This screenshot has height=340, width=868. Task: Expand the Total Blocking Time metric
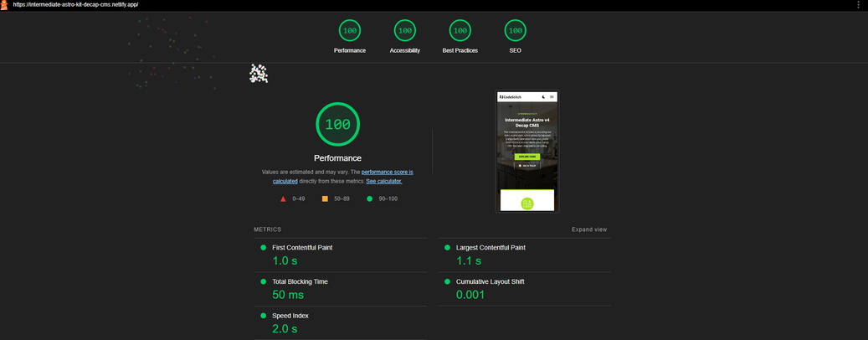pos(300,282)
